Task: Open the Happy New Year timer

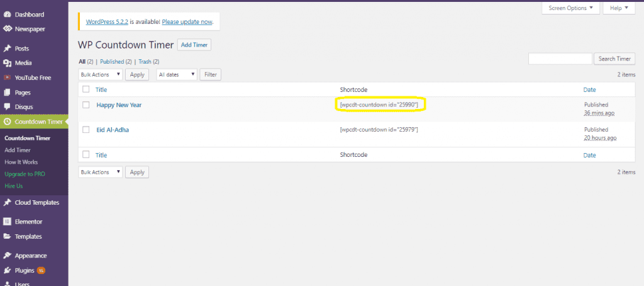Action: point(119,105)
